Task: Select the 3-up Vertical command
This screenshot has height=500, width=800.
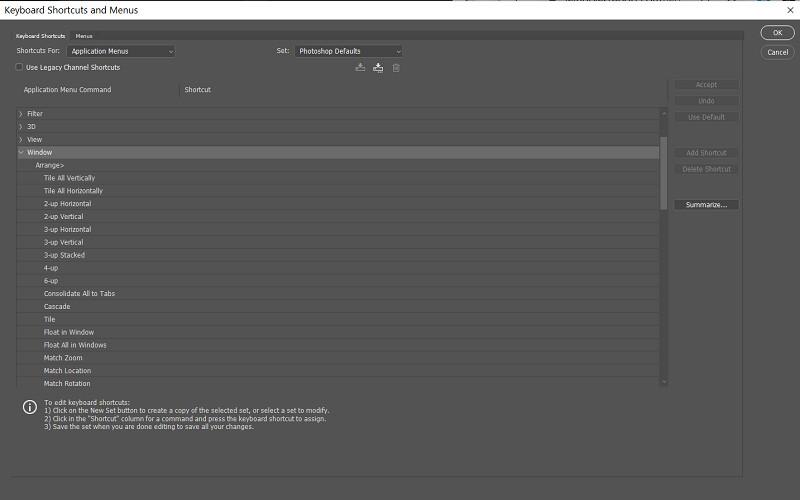Action: tap(338, 242)
